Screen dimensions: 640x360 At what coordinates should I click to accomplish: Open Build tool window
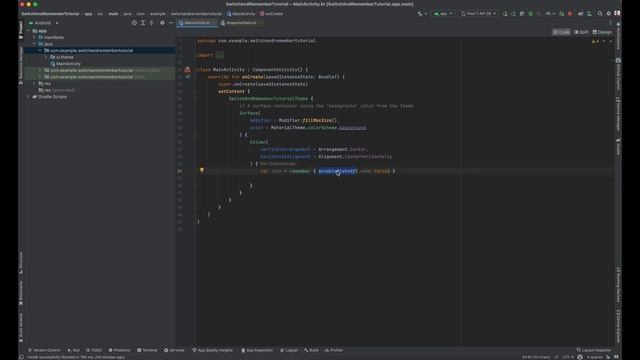point(311,350)
